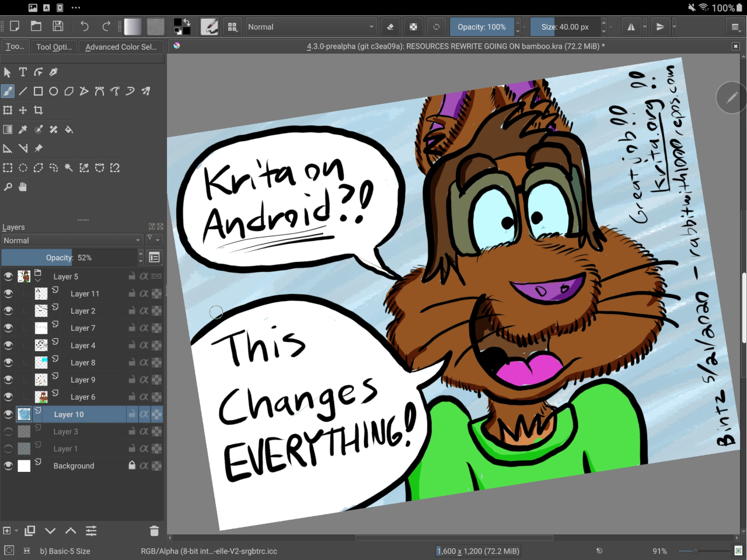Show hidden Layer 3

[8, 432]
